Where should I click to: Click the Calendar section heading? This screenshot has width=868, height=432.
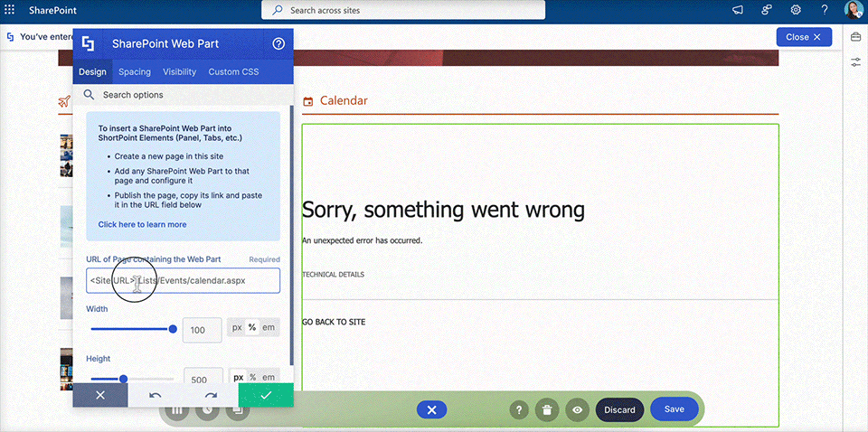pyautogui.click(x=344, y=100)
